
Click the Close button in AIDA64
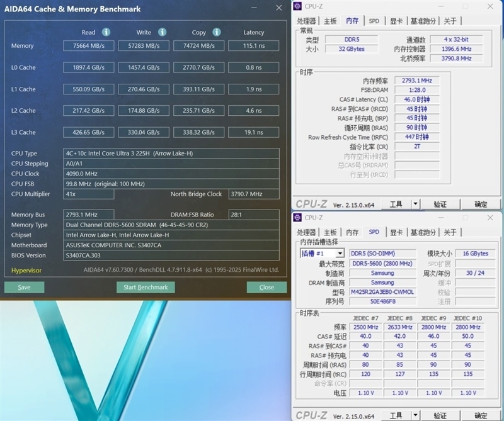[x=266, y=287]
